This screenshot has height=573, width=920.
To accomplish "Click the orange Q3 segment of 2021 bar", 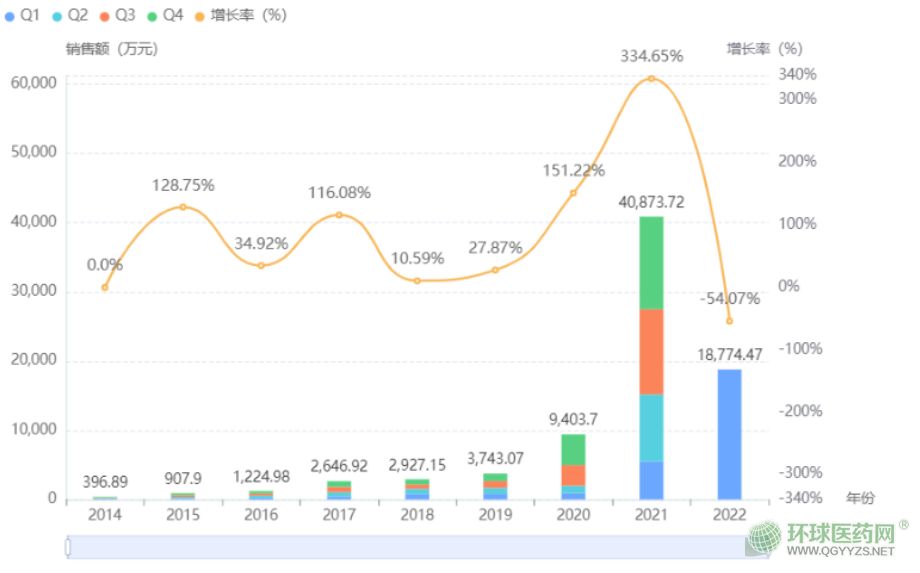I will coord(651,352).
